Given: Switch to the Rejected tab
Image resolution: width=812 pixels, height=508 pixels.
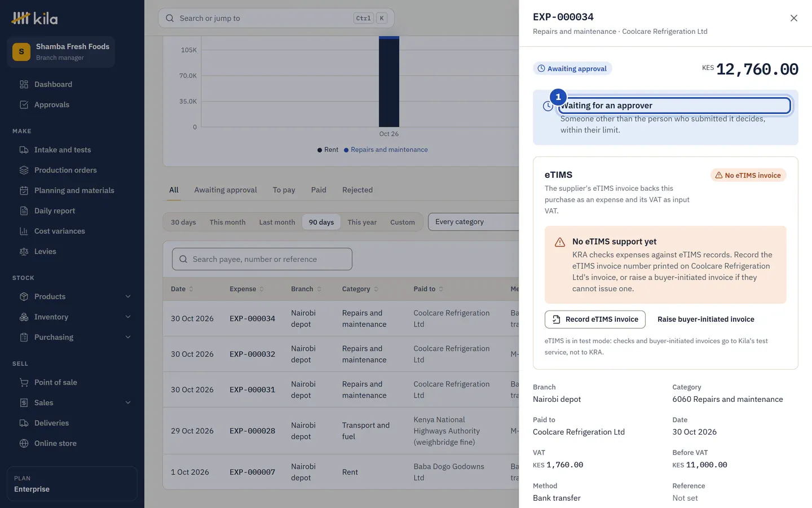Looking at the screenshot, I should click(x=358, y=190).
